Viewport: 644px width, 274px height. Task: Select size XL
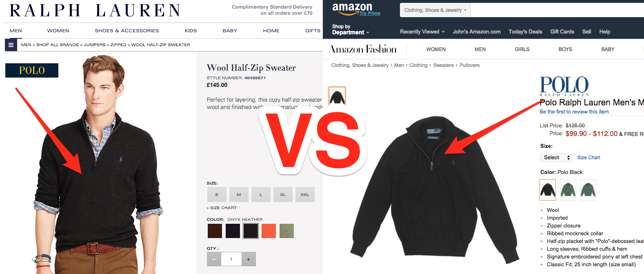pos(283,195)
